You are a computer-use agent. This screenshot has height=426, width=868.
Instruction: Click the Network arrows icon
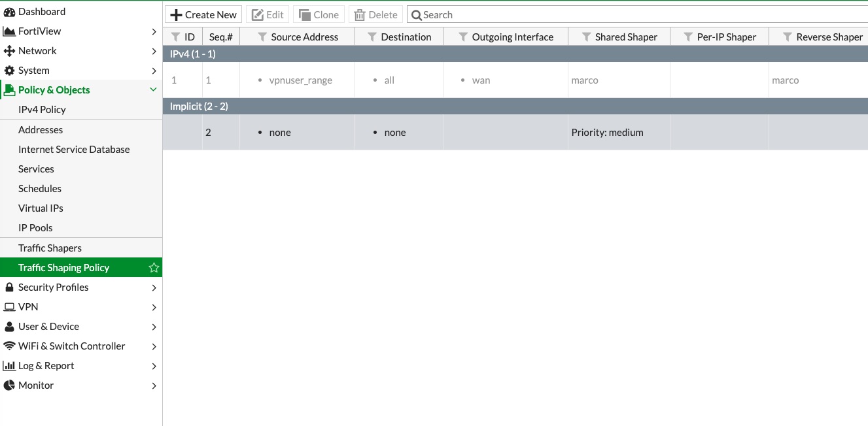point(9,51)
